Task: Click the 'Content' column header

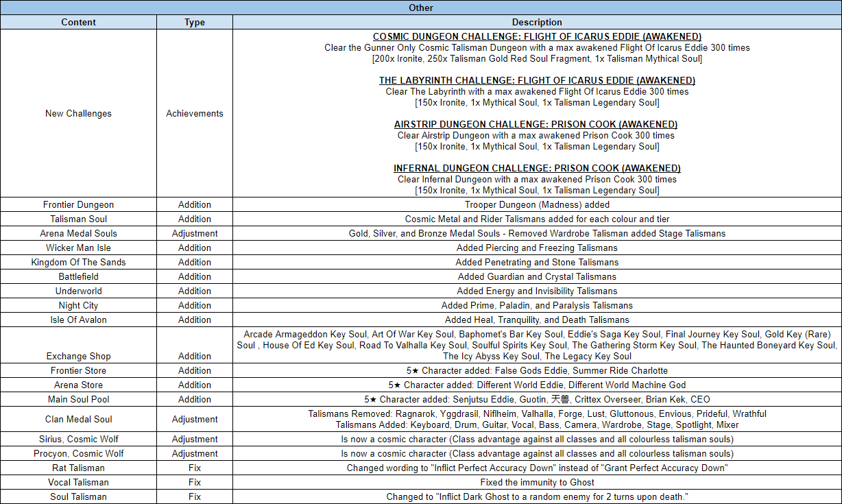Action: 78,22
